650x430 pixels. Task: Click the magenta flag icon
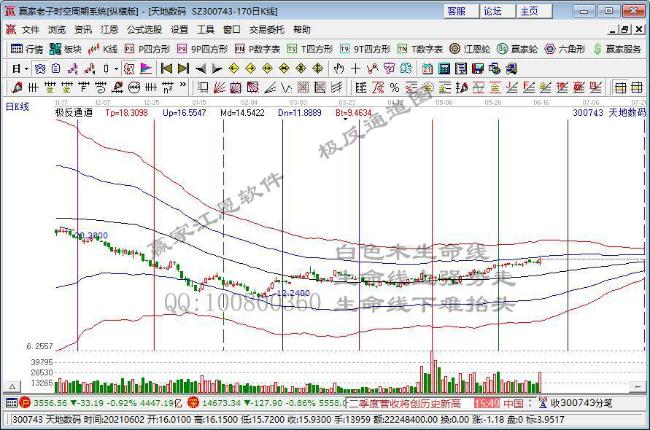coord(146,68)
